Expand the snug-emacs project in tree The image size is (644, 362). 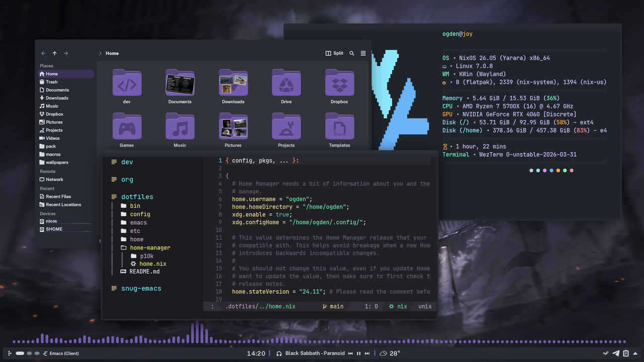pyautogui.click(x=136, y=288)
